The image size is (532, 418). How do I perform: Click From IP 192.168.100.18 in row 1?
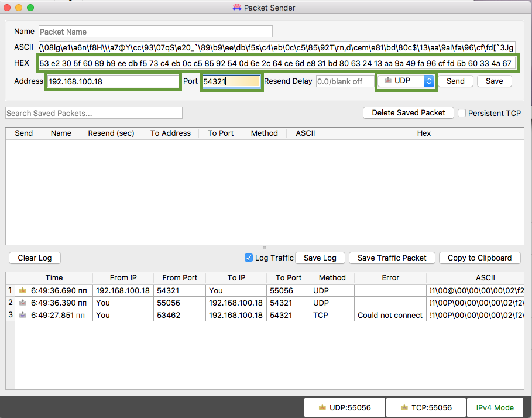click(123, 291)
